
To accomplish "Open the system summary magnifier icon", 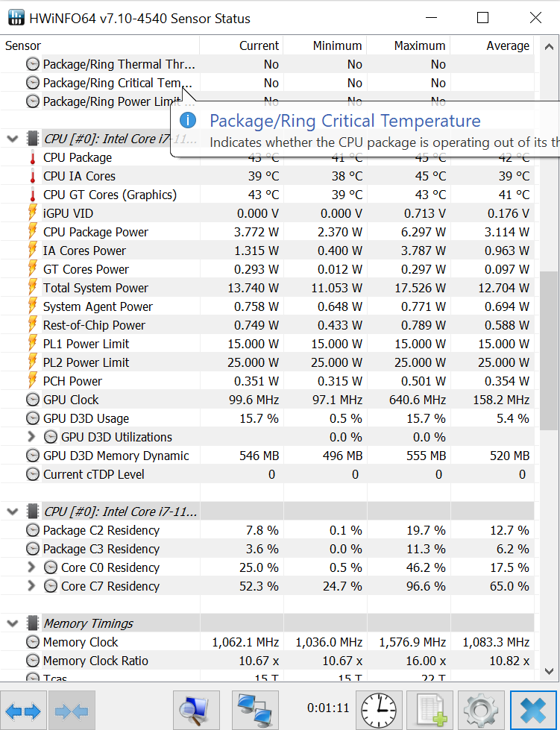I will point(196,710).
